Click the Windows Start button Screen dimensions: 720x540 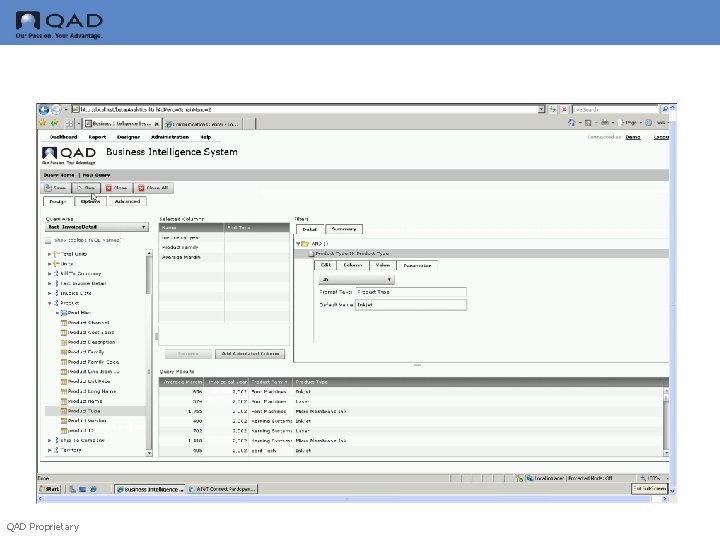coord(50,489)
